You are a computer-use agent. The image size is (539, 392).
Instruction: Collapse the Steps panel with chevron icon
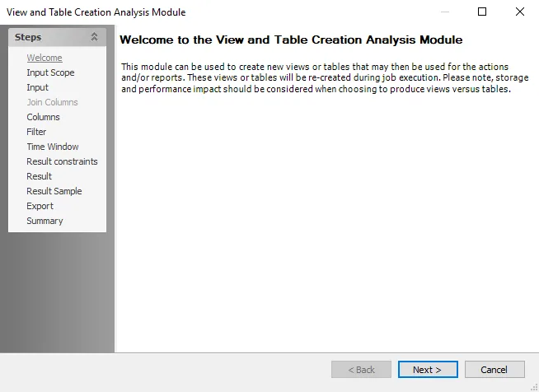[94, 37]
